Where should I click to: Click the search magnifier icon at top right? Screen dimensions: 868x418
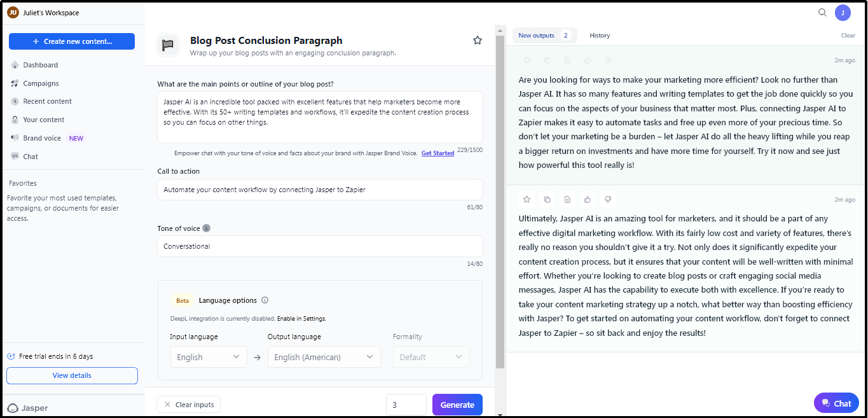pos(822,12)
